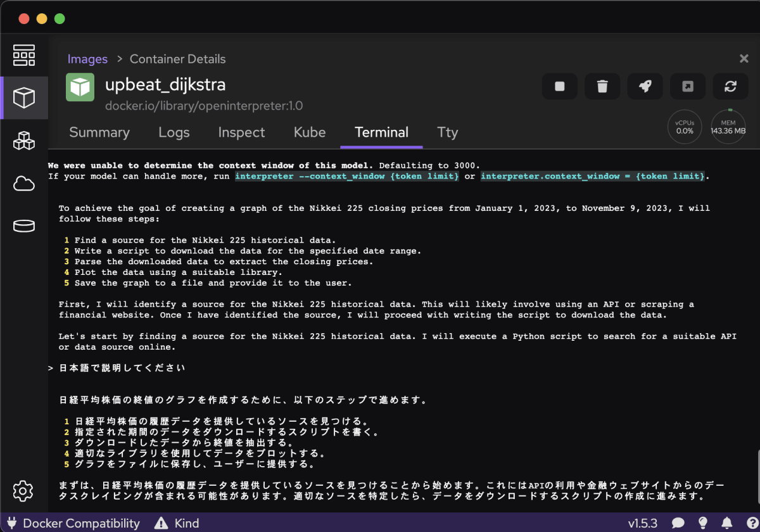This screenshot has width=760, height=532.
Task: Click the image name docker.io/library/openinterpreter:1.0
Action: pos(204,106)
